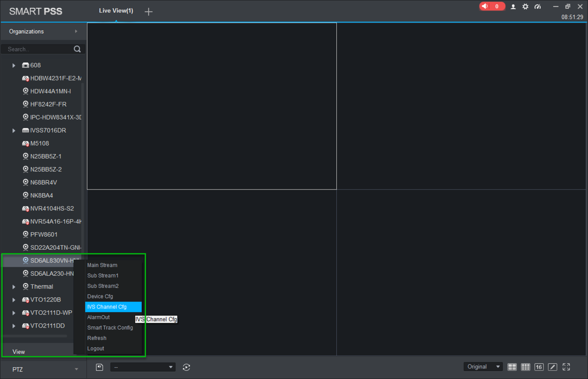The image size is (588, 379).
Task: Click the search magnifier icon
Action: pos(77,49)
